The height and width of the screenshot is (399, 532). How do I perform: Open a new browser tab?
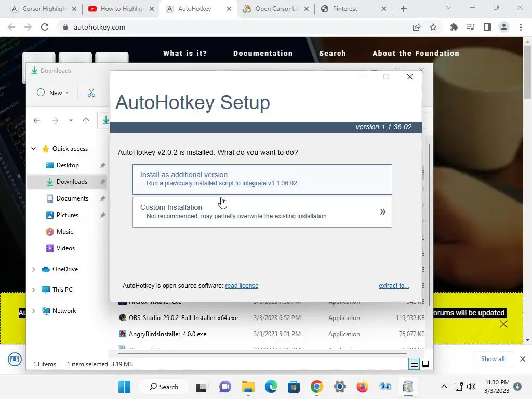coord(403,9)
